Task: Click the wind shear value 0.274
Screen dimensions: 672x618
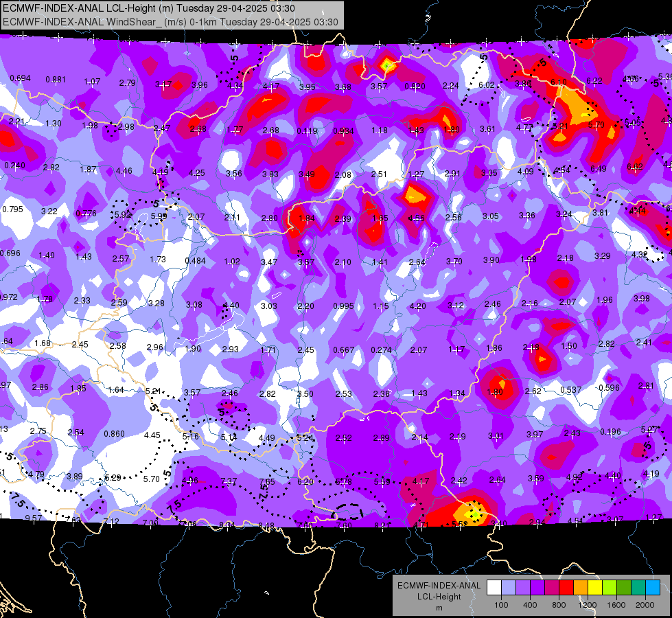Action: click(x=382, y=350)
